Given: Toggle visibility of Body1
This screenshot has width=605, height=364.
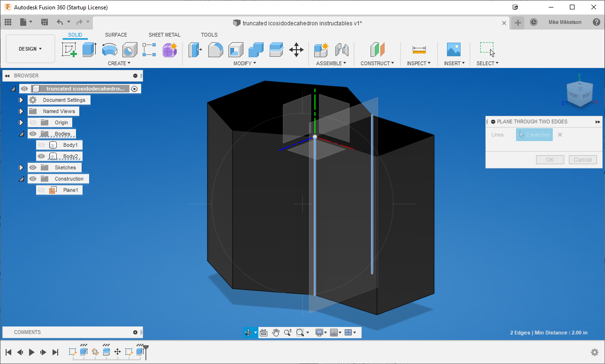Looking at the screenshot, I should tap(41, 145).
